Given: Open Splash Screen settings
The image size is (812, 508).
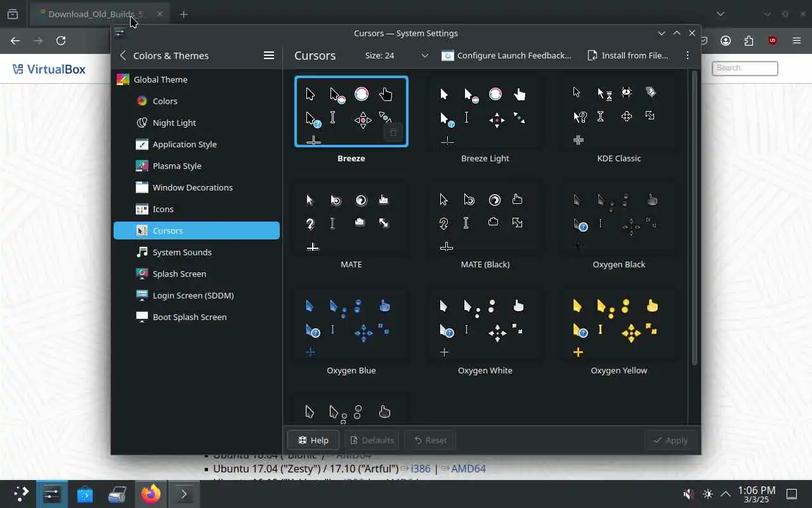Looking at the screenshot, I should [x=197, y=274].
